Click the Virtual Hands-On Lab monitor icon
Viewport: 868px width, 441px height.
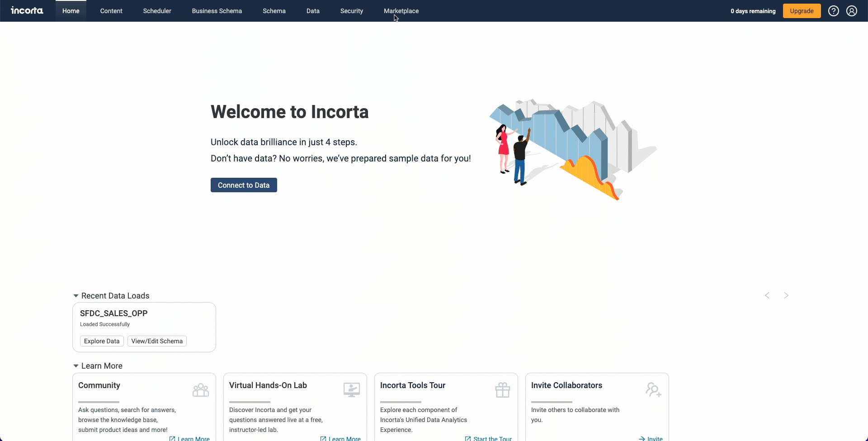point(352,390)
